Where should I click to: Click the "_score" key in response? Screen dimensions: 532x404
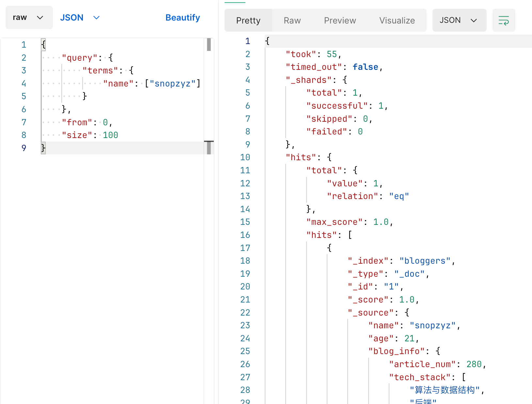[368, 300]
